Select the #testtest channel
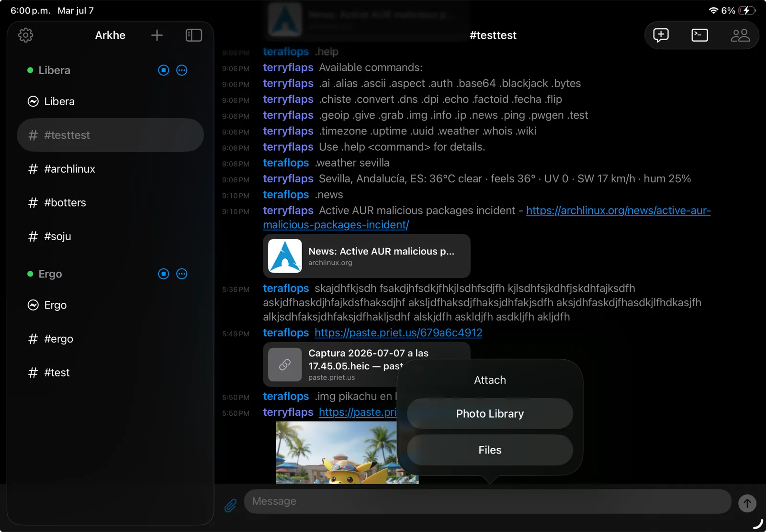The height and width of the screenshot is (532, 766). 110,135
